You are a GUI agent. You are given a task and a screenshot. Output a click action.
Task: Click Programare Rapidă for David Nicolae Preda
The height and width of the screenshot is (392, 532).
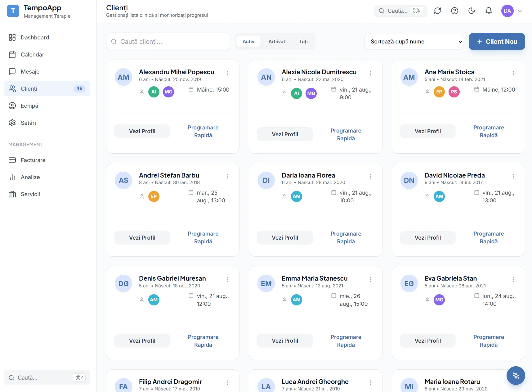click(489, 238)
